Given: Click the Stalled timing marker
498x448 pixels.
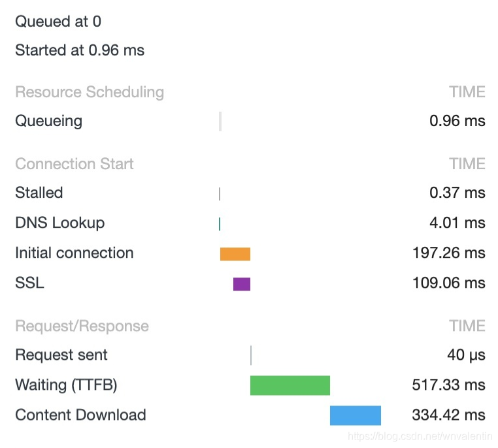Looking at the screenshot, I should (x=220, y=194).
